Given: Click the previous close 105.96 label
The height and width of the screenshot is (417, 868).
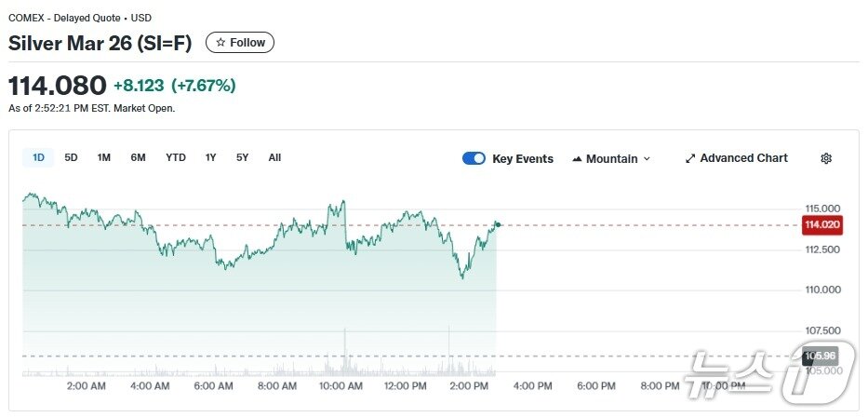Looking at the screenshot, I should coord(821,356).
